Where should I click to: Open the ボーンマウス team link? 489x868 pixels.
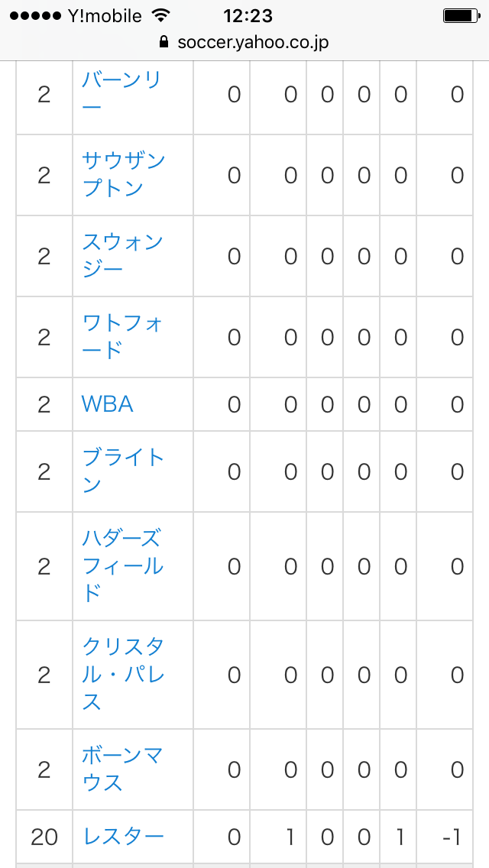(121, 769)
